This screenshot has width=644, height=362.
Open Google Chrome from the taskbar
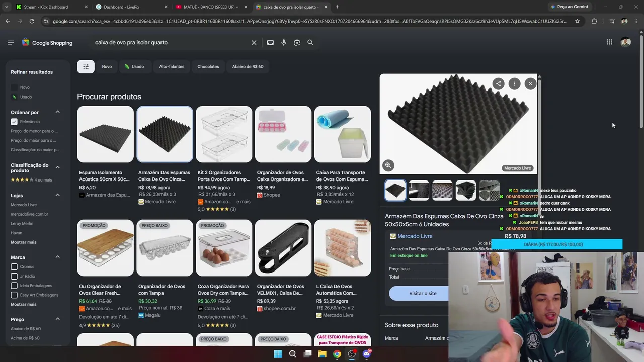pos(337,354)
